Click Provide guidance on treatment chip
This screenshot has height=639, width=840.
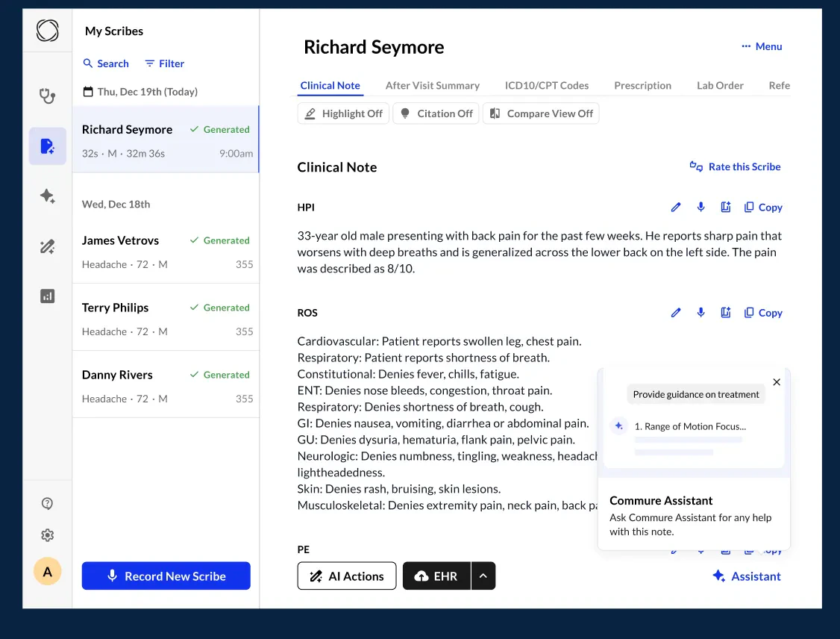(x=696, y=395)
